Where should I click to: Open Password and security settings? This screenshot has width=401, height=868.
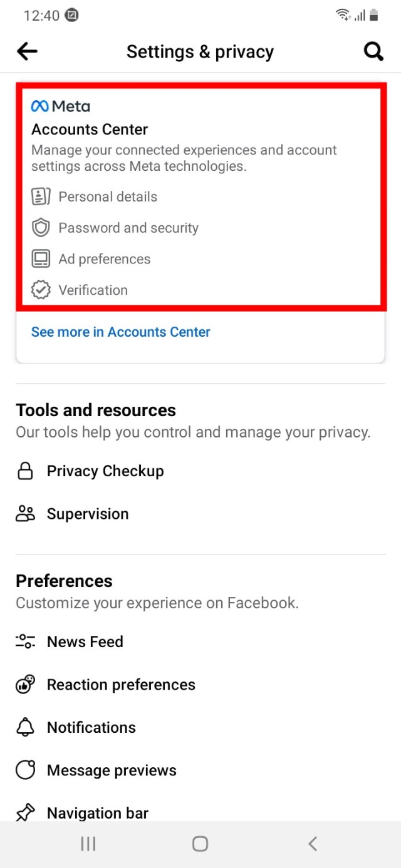click(x=128, y=228)
